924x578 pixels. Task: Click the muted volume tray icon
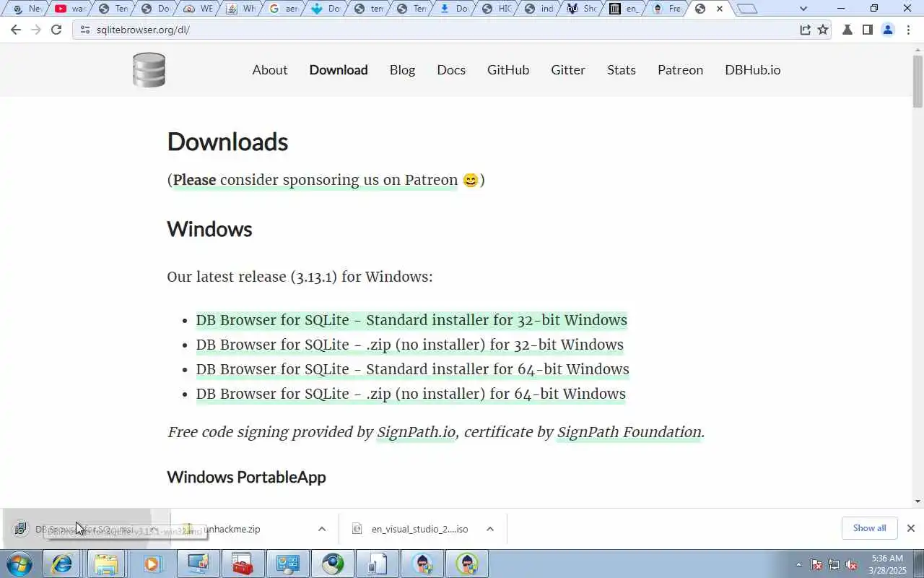[x=852, y=564]
